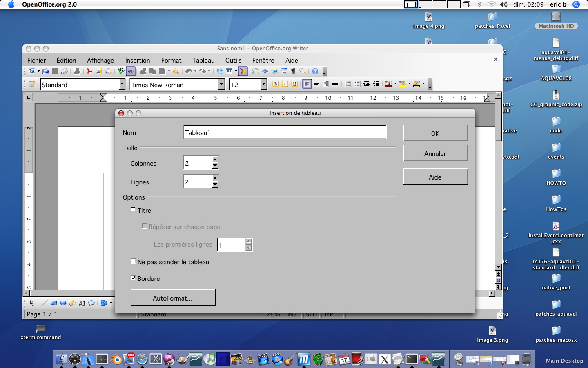The height and width of the screenshot is (368, 588).
Task: Open the OpenOffice Help question icon
Action: 315,71
